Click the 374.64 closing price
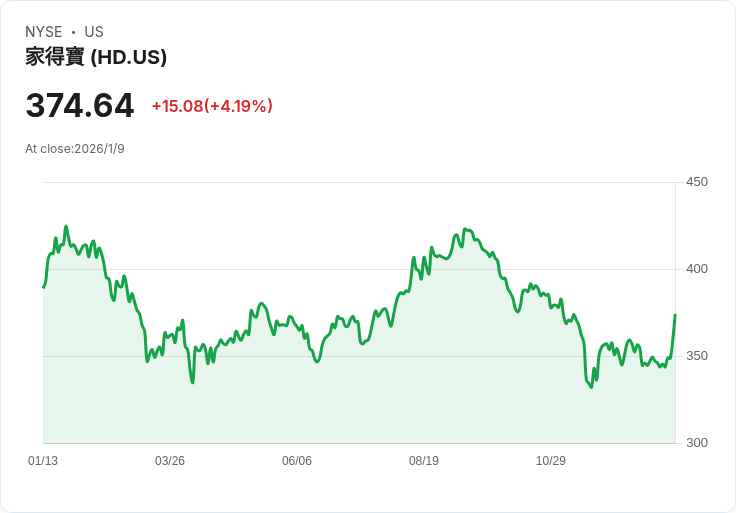 point(80,106)
